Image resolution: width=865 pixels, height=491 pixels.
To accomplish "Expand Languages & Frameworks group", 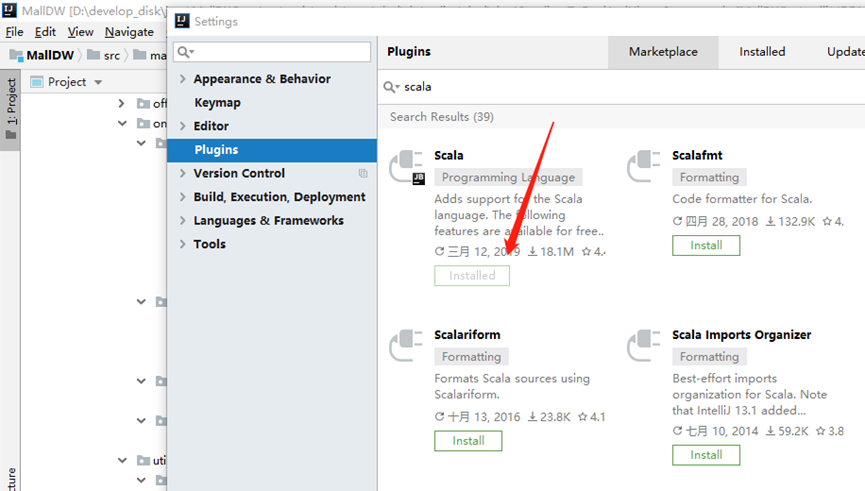I will [x=183, y=221].
